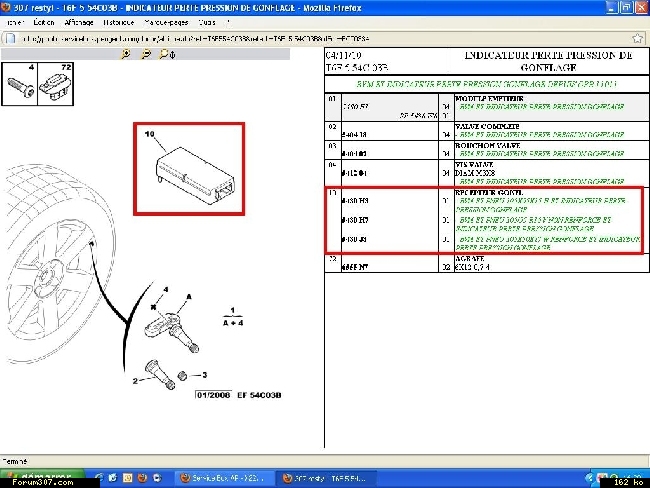Select the VIS VALVE row
The height and width of the screenshot is (488, 650).
point(487,172)
